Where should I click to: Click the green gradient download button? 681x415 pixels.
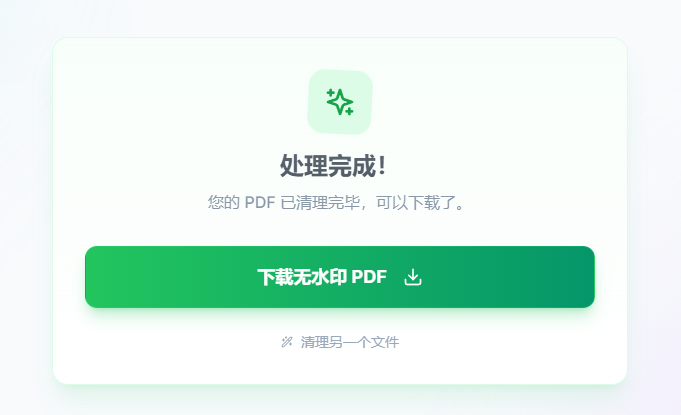(340, 277)
